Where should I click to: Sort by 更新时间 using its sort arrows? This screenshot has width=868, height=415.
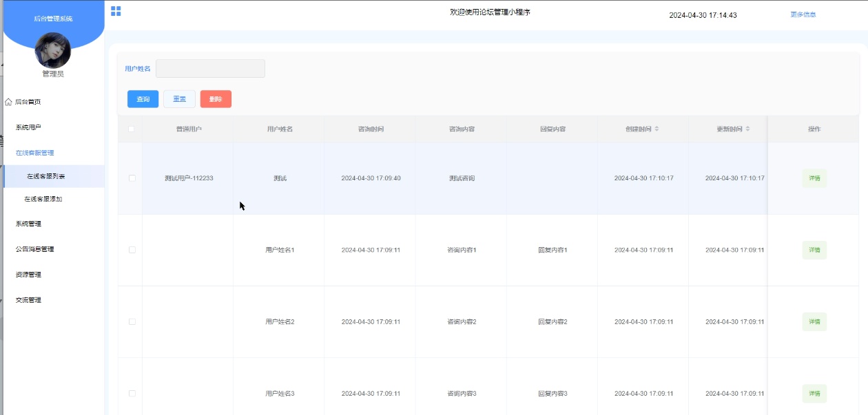[x=747, y=129]
